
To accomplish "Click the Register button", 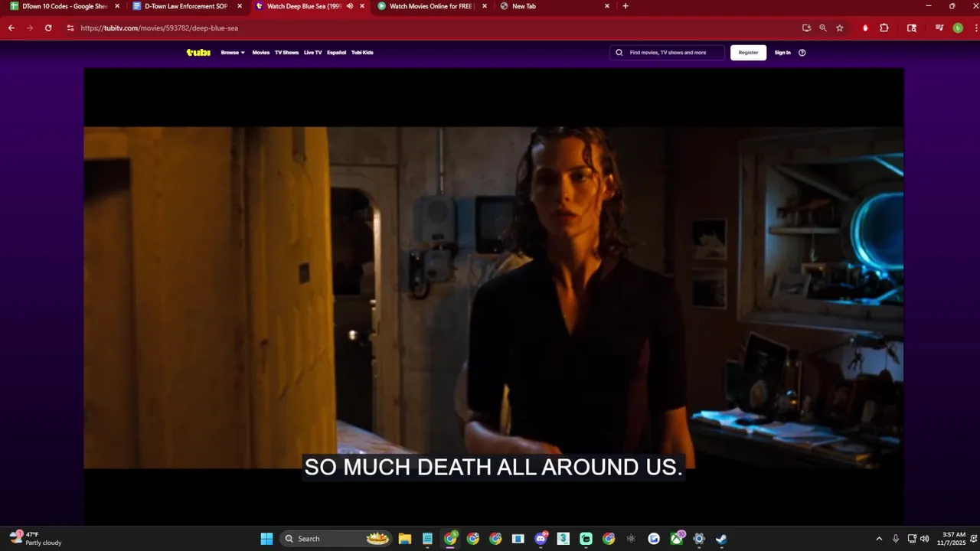I will pos(749,53).
